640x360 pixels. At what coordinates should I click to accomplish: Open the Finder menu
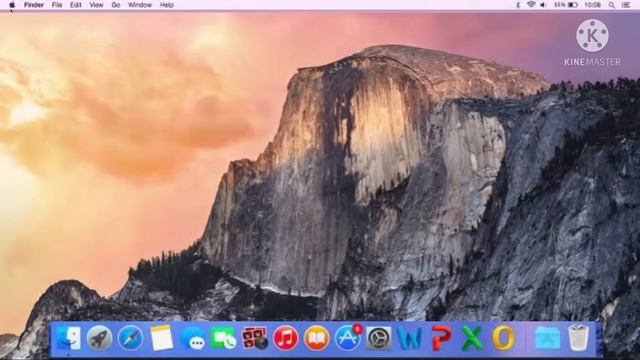point(34,5)
